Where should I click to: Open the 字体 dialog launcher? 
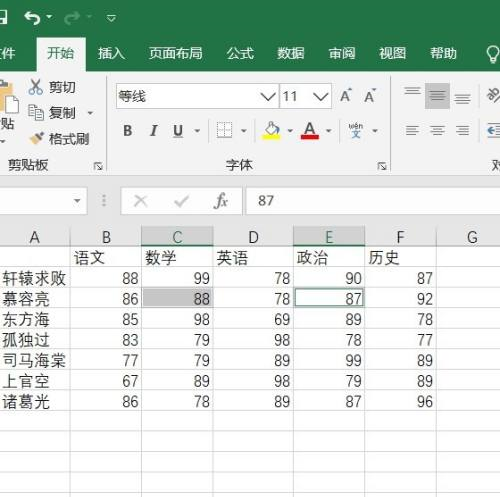click(x=382, y=166)
